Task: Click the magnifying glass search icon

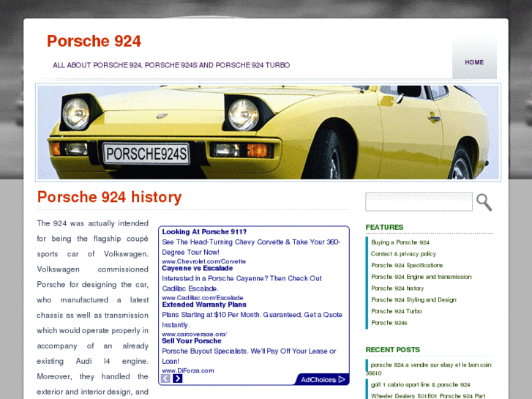Action: click(484, 202)
